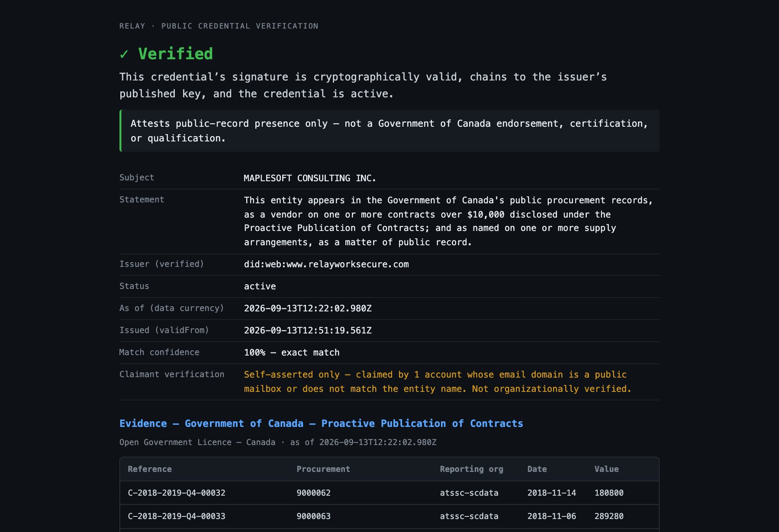
Task: Select reference C-2018-2019-Q4-00032
Action: [x=177, y=493]
